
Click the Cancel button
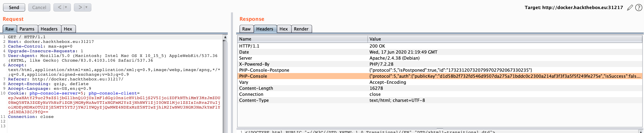click(39, 8)
